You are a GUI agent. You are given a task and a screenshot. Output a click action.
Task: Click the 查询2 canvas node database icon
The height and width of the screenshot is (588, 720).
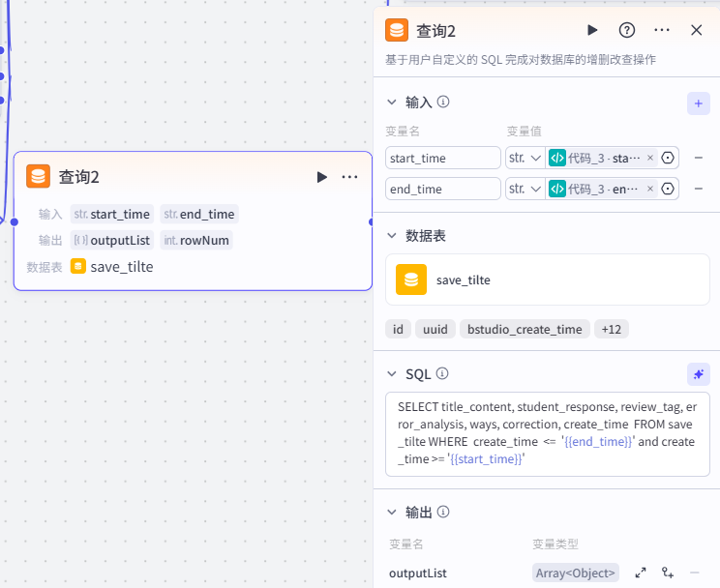tap(38, 176)
